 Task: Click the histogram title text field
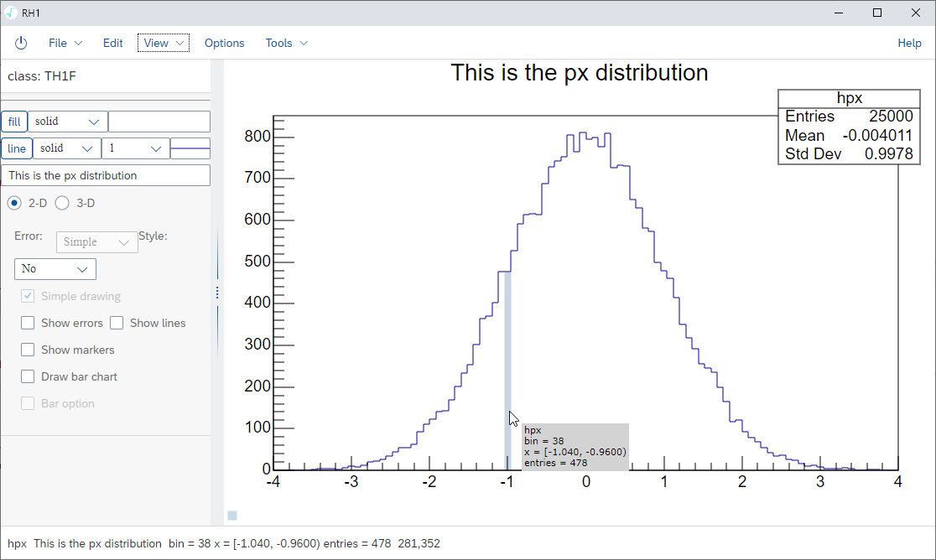click(x=106, y=175)
